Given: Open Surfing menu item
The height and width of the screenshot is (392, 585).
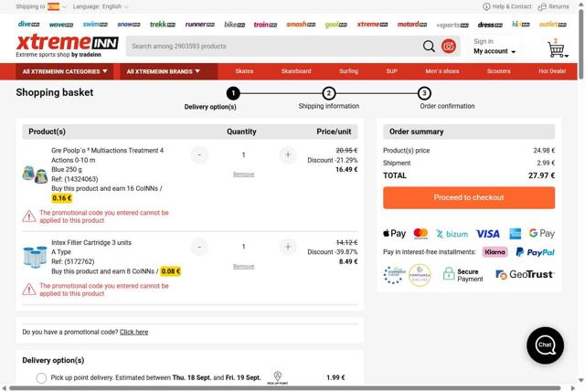Looking at the screenshot, I should pyautogui.click(x=349, y=71).
